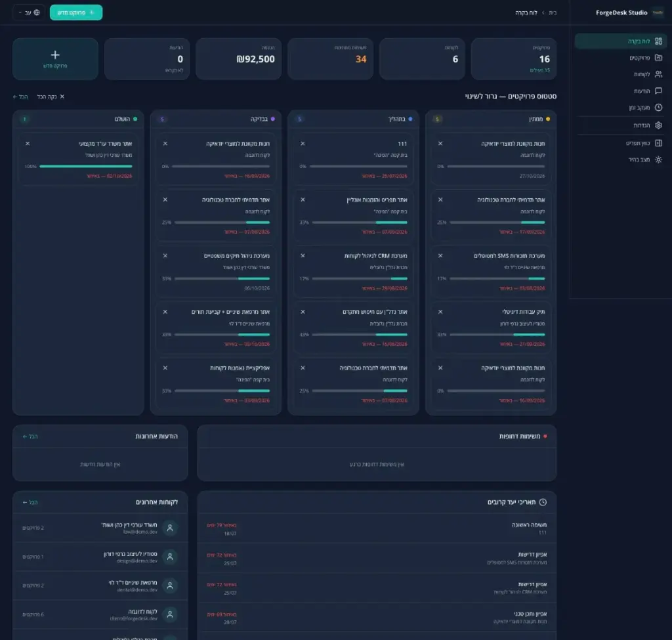The image size is (672, 640).
Task: Remove the '111' project card with X
Action: point(303,144)
